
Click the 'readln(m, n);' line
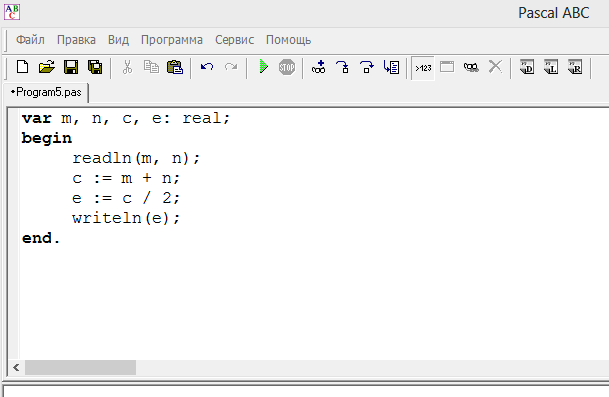(x=136, y=158)
